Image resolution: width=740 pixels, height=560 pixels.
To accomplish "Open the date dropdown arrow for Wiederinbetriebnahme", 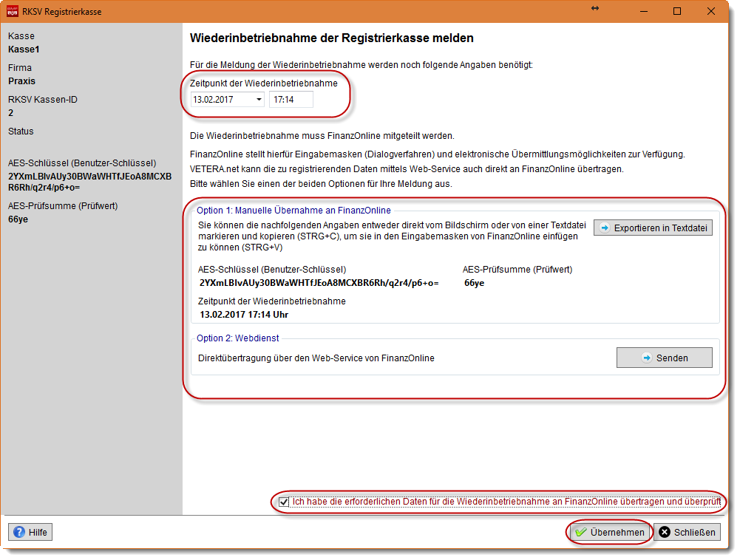I will pyautogui.click(x=258, y=100).
